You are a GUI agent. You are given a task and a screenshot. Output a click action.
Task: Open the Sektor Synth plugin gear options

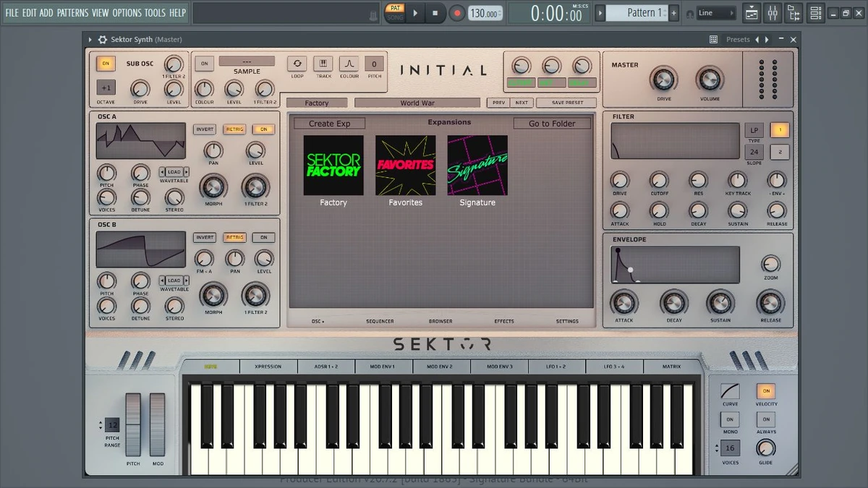(x=103, y=40)
